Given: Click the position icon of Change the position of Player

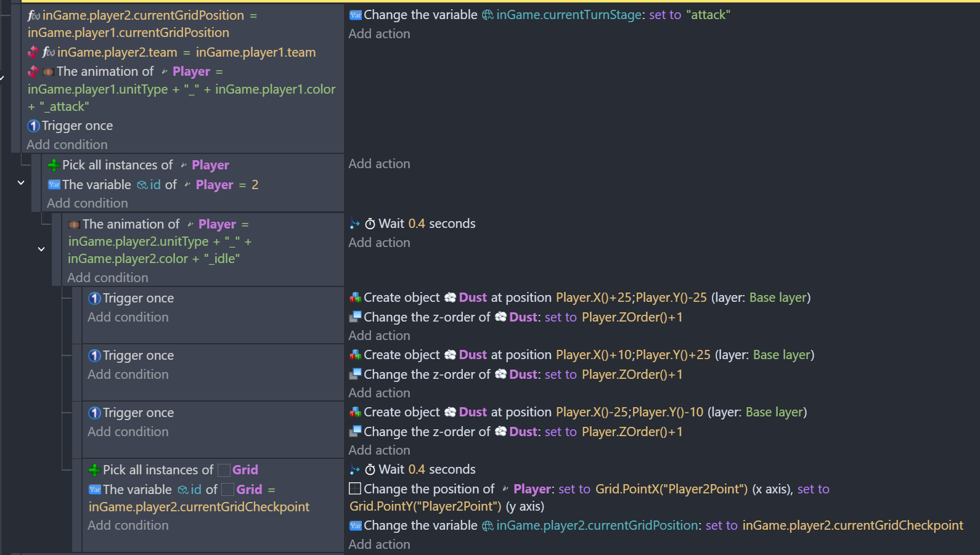Looking at the screenshot, I should [x=355, y=489].
